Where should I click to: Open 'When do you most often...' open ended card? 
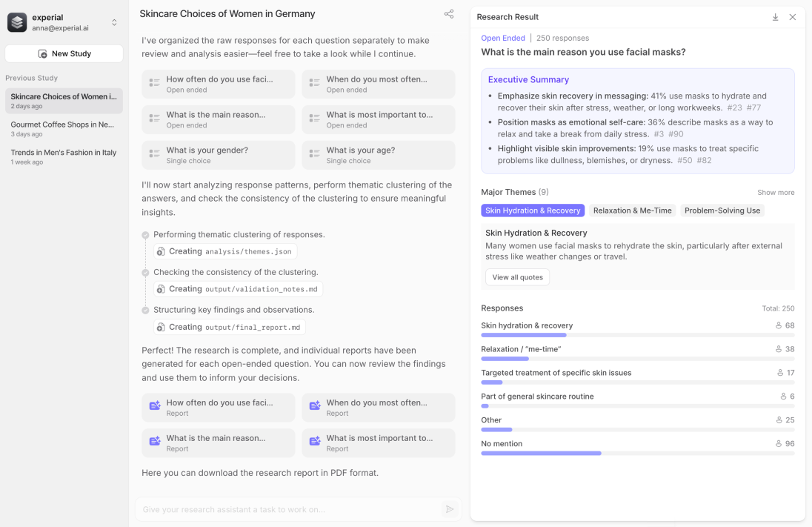[379, 84]
